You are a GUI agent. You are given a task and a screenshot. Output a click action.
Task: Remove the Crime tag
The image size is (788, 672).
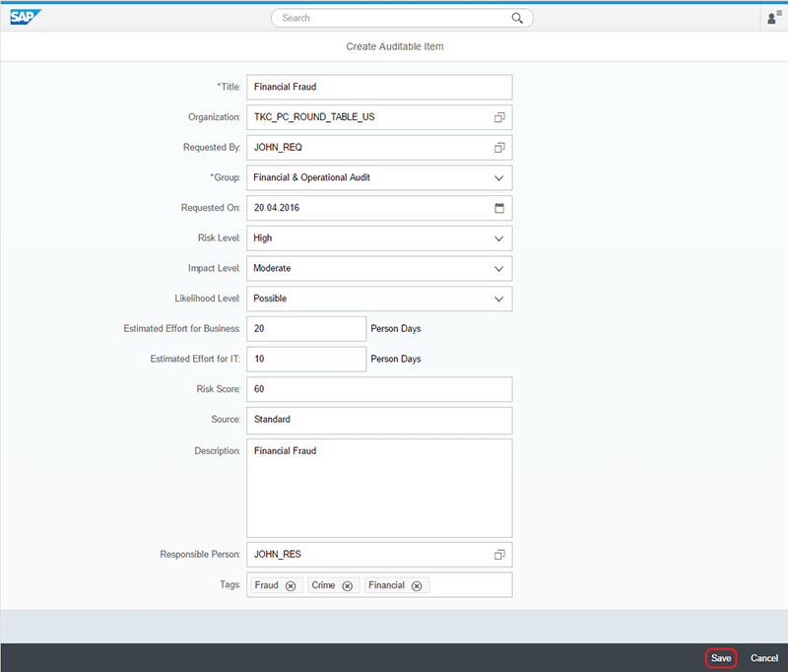(x=348, y=585)
